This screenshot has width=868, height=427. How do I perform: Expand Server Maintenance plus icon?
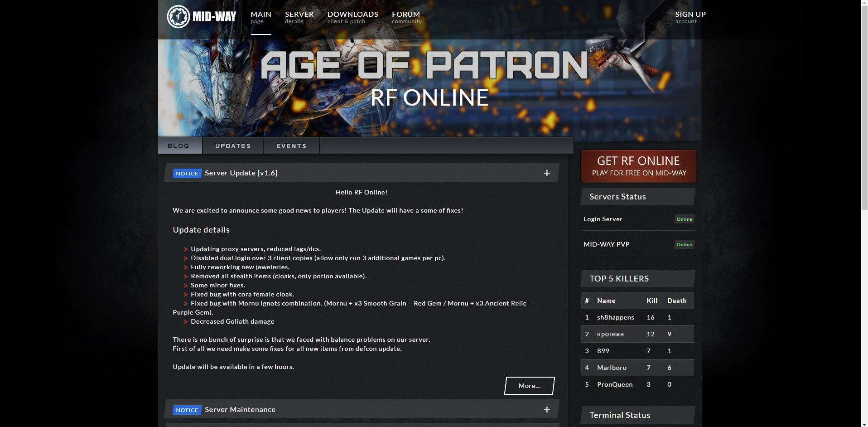(x=547, y=410)
